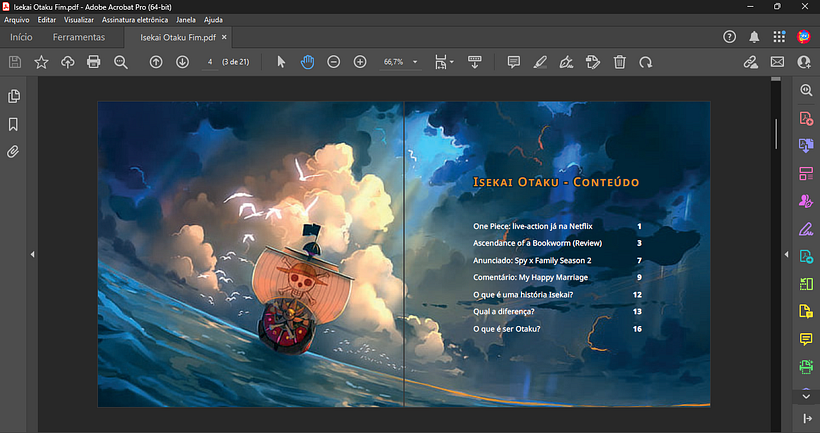Open the Find text magnifier tool

[x=121, y=62]
